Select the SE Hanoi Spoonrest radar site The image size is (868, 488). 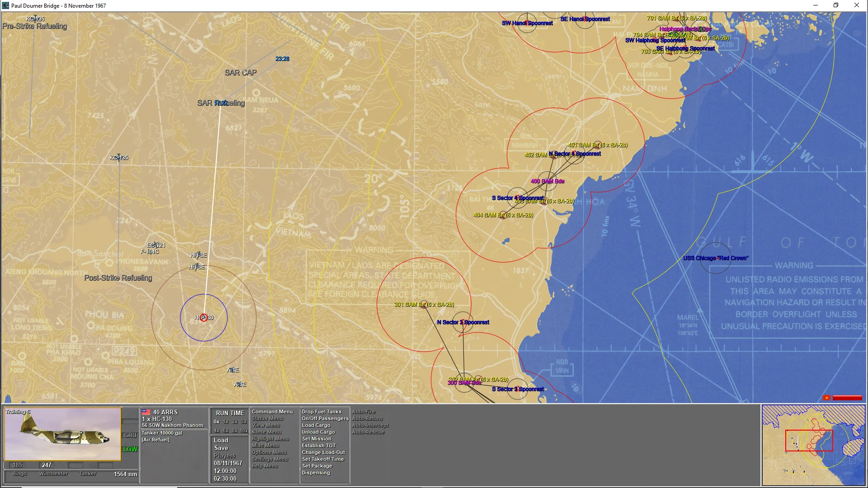coord(585,19)
